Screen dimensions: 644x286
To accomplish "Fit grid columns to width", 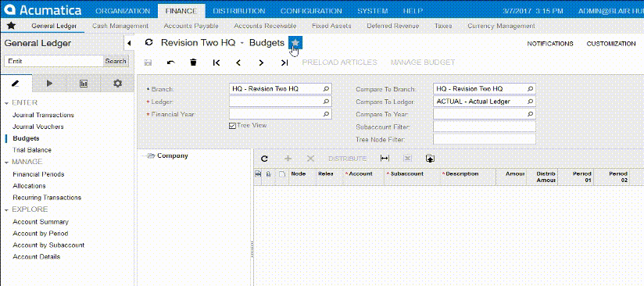I will [x=385, y=159].
